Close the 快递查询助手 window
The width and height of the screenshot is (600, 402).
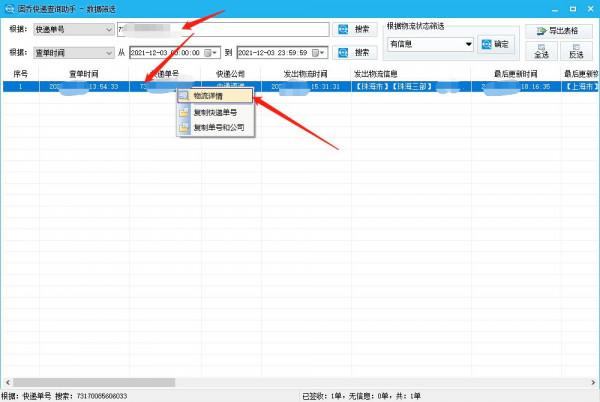(590, 9)
